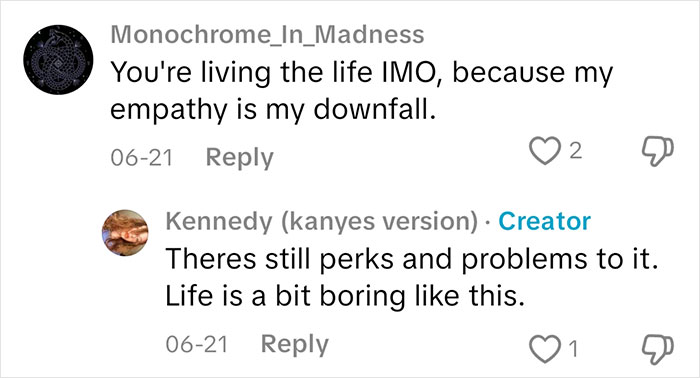Select the 06-21 date under Kennedy's reply

click(197, 344)
